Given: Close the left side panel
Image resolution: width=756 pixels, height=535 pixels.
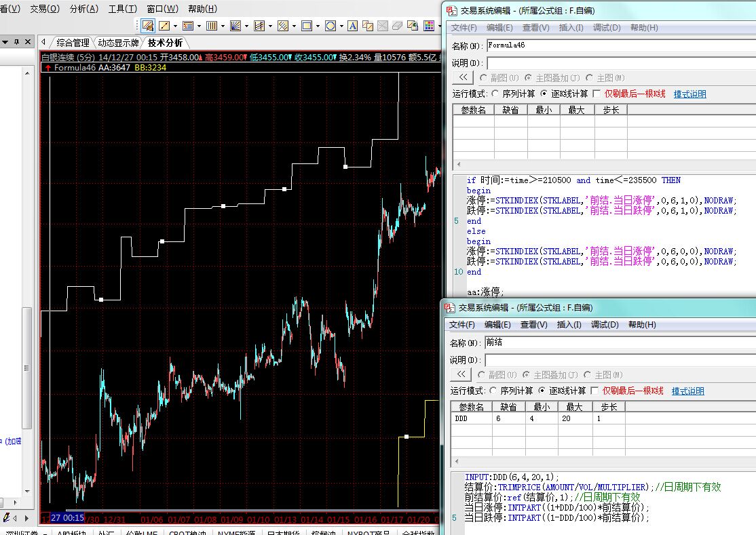Looking at the screenshot, I should (28, 42).
